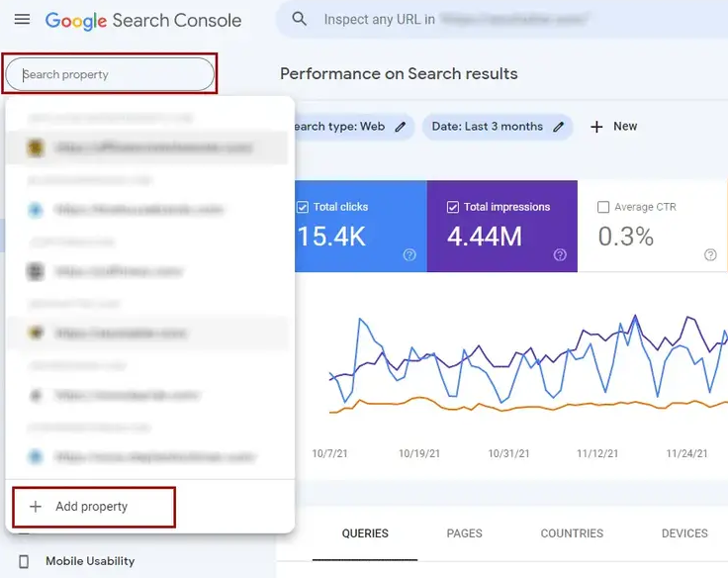This screenshot has width=728, height=578.
Task: Open help for Total impressions
Action: [x=560, y=254]
